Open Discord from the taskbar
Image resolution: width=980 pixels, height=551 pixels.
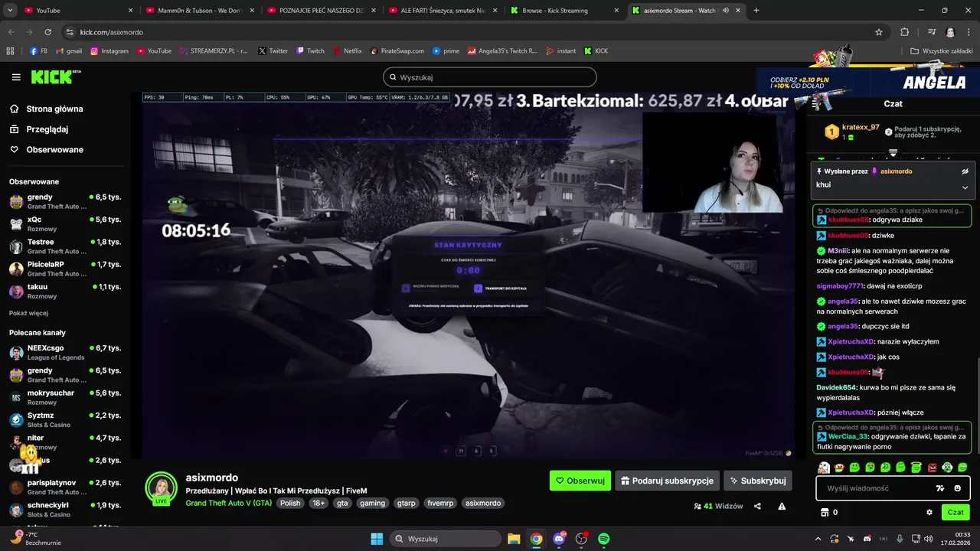pos(559,539)
